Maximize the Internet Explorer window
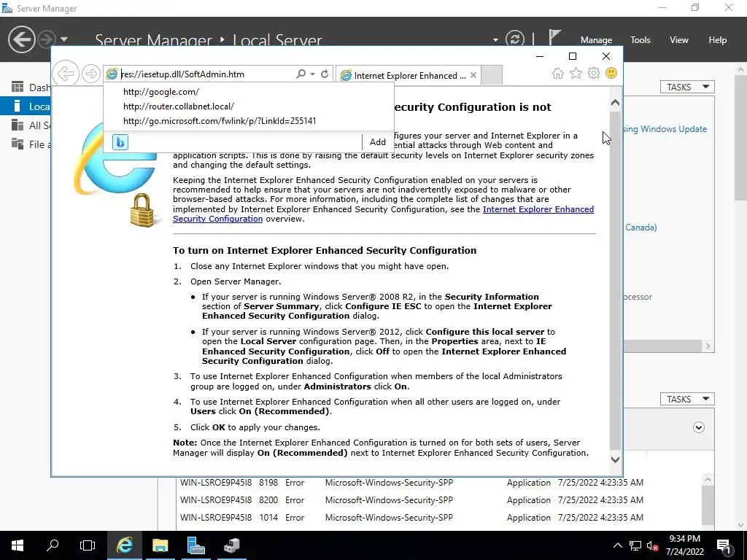Screen dimensions: 747x560 573,56
